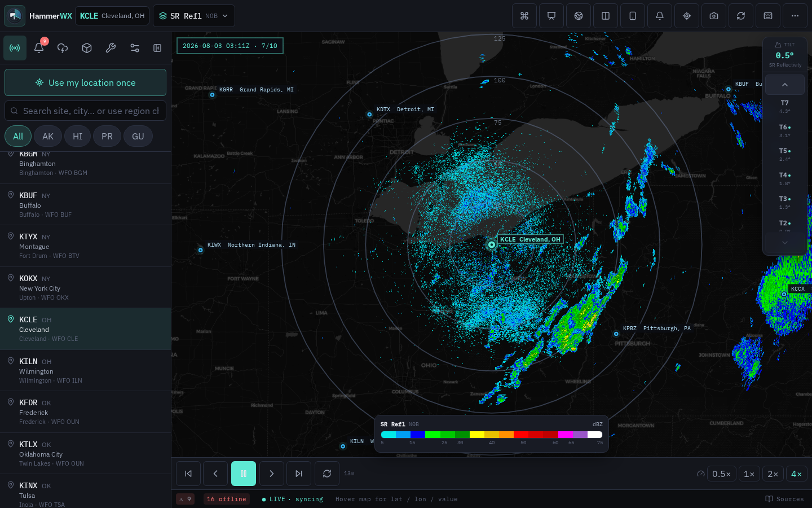This screenshot has width=812, height=508.
Task: Select KBUF Buffalo in site list
Action: (x=85, y=204)
